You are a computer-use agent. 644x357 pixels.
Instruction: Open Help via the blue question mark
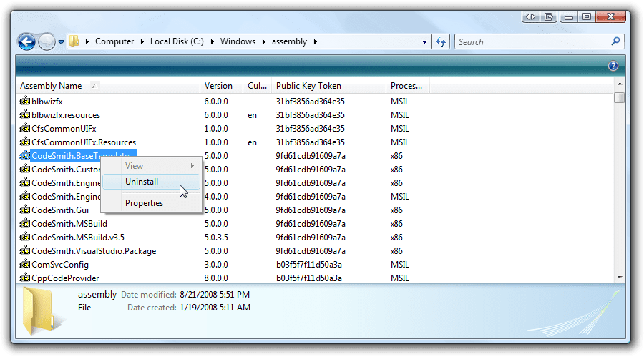click(613, 66)
